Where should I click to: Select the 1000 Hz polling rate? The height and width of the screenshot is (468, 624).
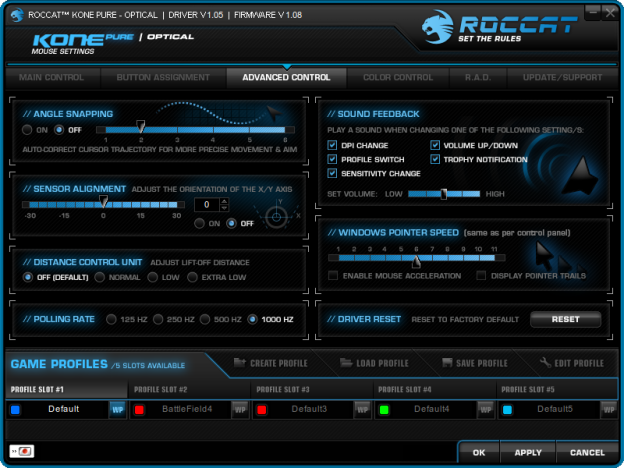252,319
